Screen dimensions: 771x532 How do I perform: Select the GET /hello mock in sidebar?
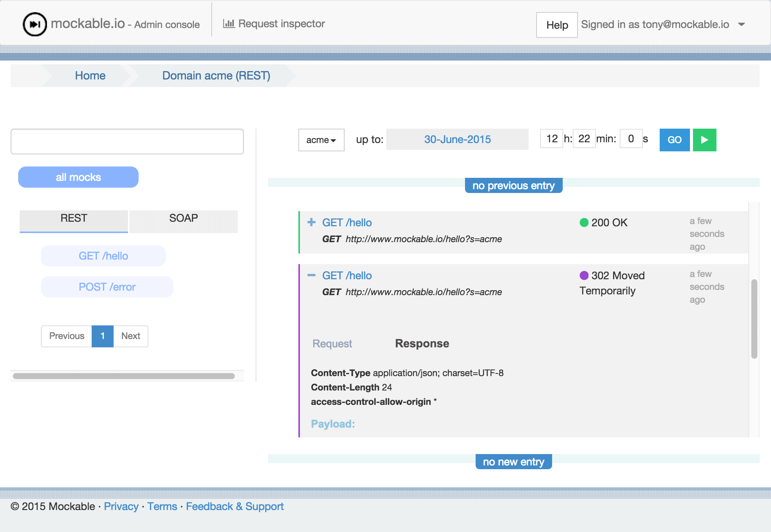point(103,256)
